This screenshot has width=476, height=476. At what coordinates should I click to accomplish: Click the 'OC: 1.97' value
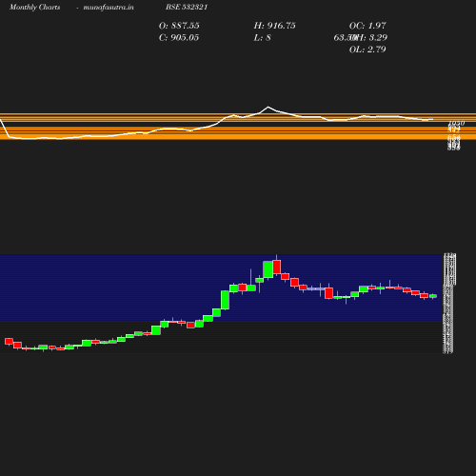point(367,26)
